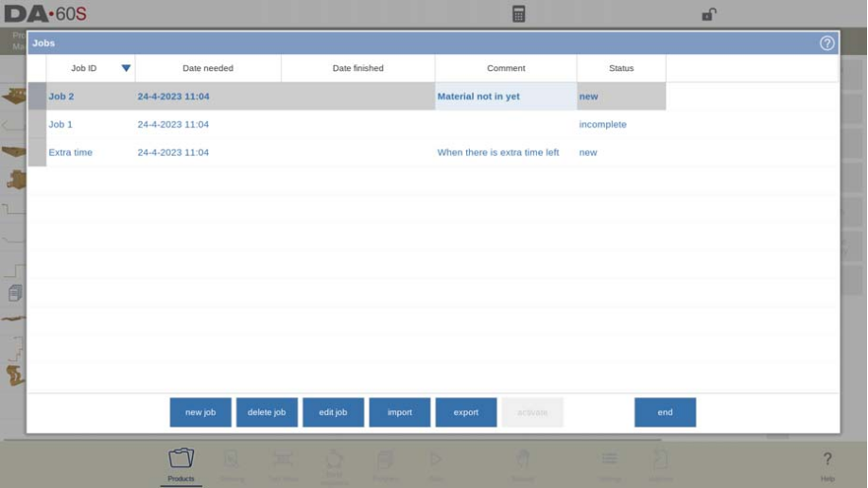Viewport: 868px width, 488px height.
Task: Click the import button
Action: 399,412
